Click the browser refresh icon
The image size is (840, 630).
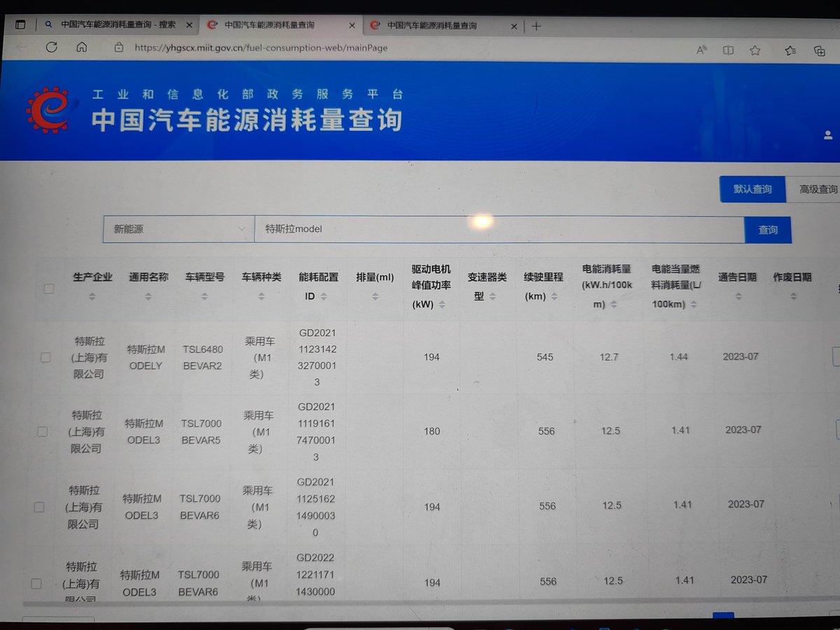tap(51, 48)
